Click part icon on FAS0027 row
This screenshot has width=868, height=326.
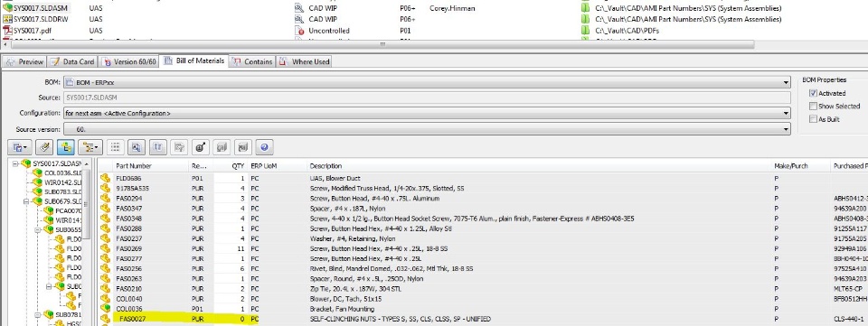(105, 319)
